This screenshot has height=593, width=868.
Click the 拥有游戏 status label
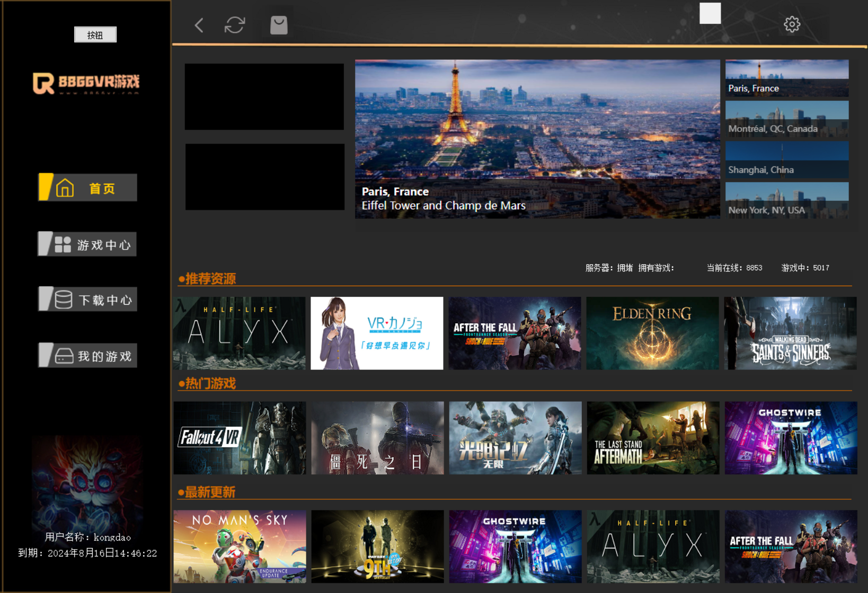point(656,268)
